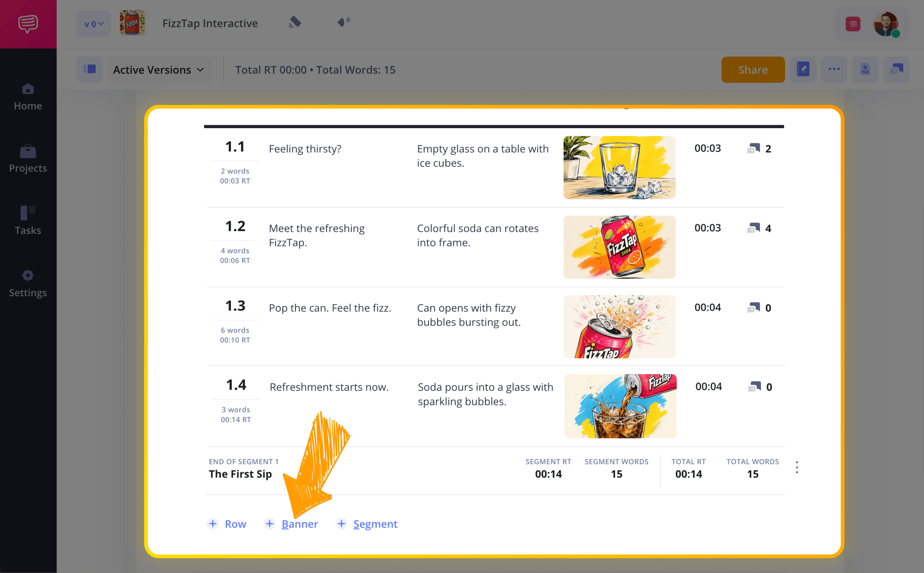Viewport: 924px width, 573px height.
Task: Click the text 'Feeling thirsty?'
Action: [x=305, y=149]
